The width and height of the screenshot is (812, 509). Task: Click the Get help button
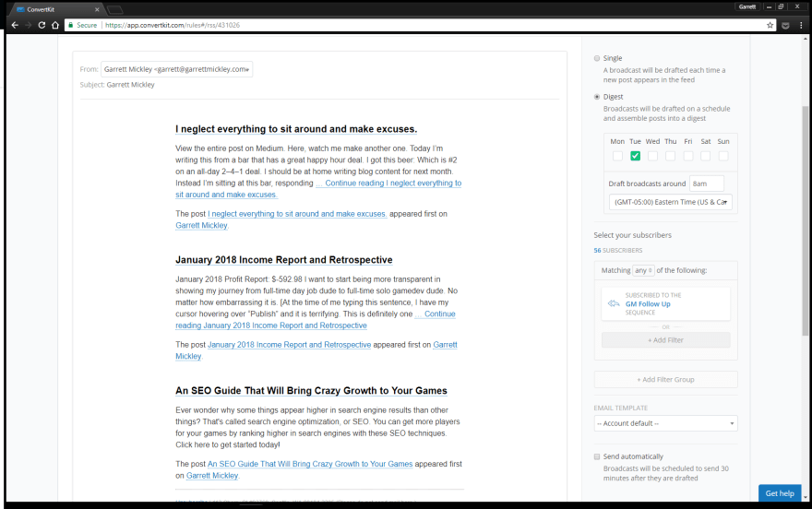(780, 493)
